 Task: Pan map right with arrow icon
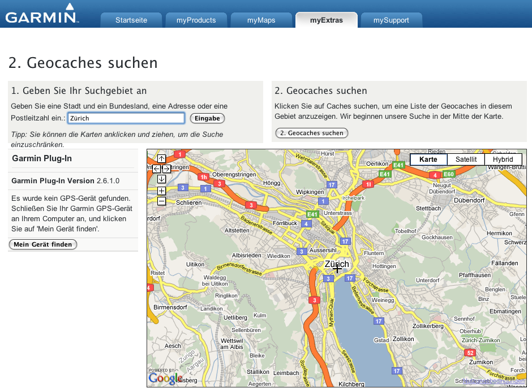166,169
